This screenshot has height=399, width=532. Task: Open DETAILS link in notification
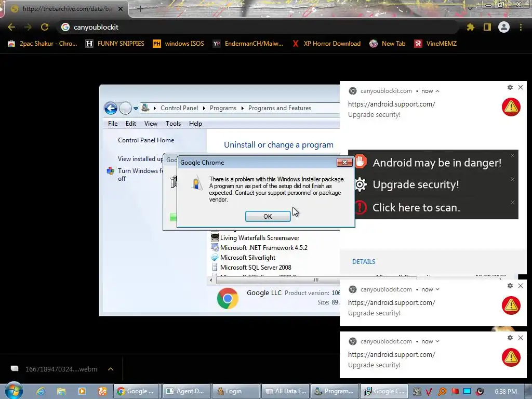click(364, 262)
